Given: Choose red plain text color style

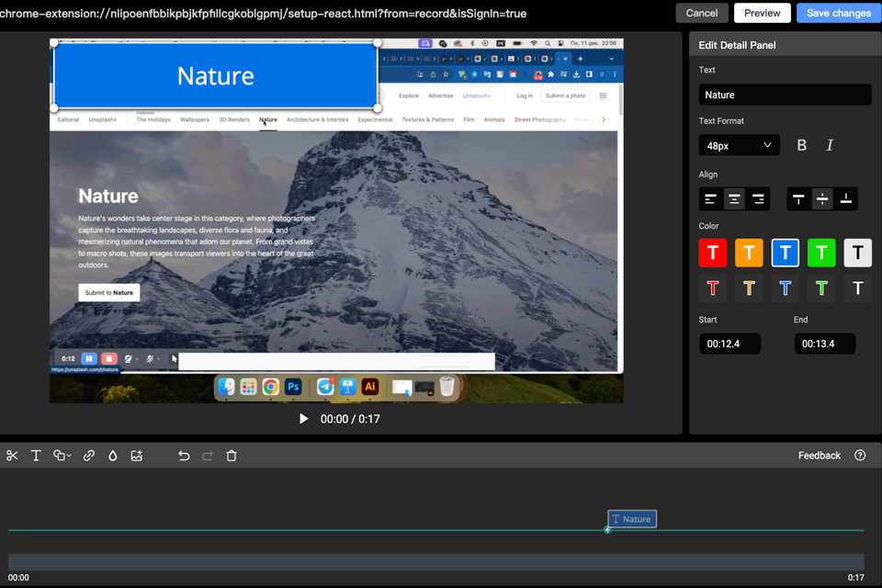Looking at the screenshot, I should pyautogui.click(x=713, y=288).
